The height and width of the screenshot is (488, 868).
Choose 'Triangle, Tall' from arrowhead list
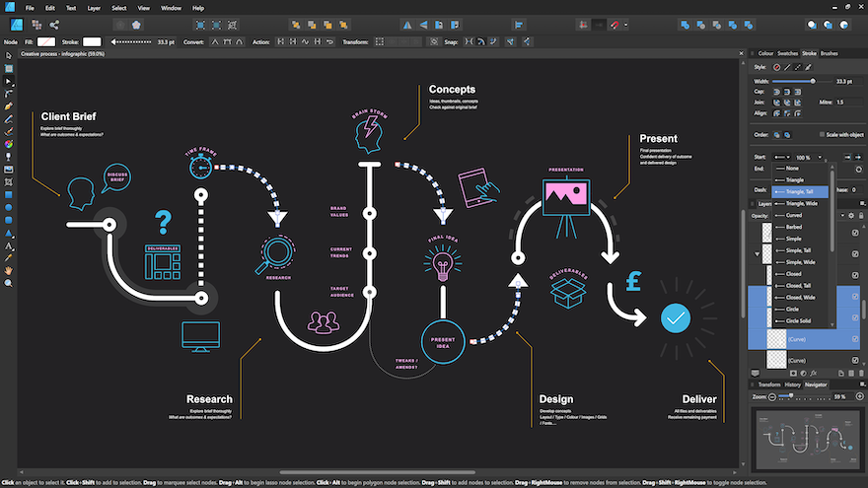801,191
